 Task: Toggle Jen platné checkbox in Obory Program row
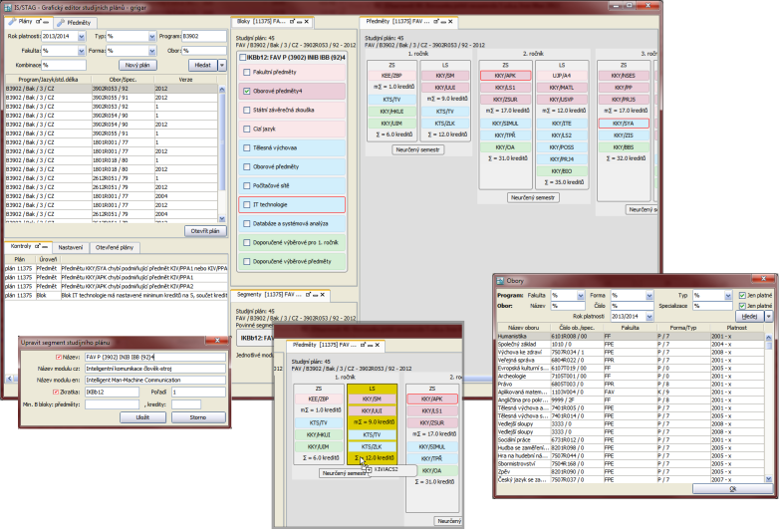point(742,295)
